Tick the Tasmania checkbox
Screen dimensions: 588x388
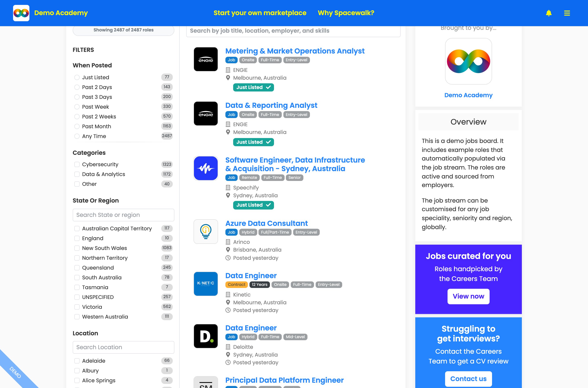pyautogui.click(x=77, y=287)
